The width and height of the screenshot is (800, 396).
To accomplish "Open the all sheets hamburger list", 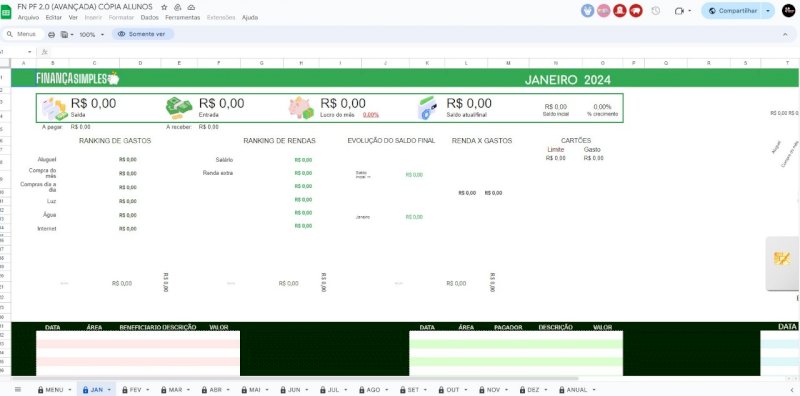I will tap(18, 389).
